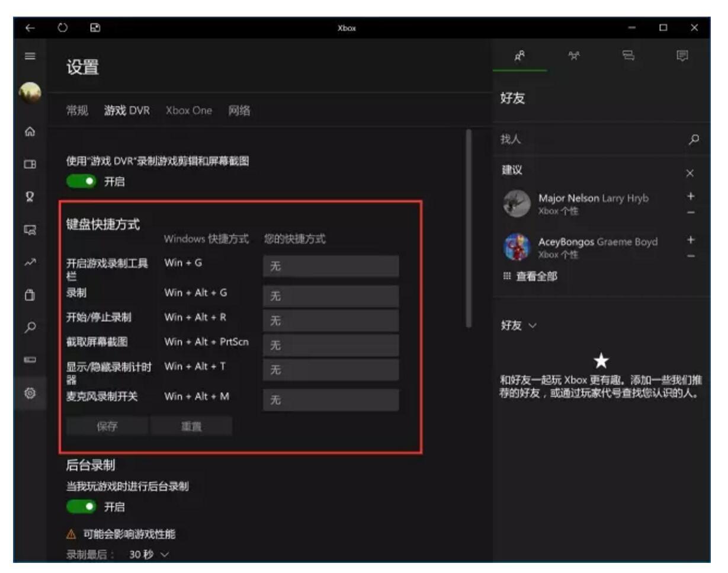Click the 保存 save button

[x=107, y=426]
